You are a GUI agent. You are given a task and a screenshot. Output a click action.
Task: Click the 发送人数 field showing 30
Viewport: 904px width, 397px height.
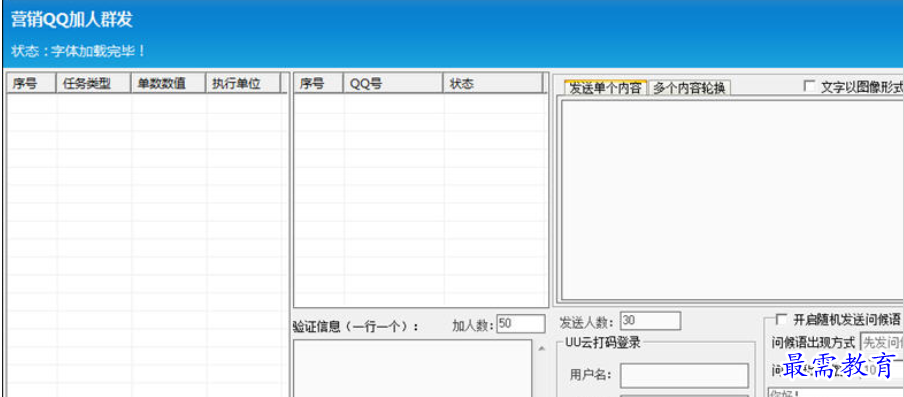click(x=650, y=321)
